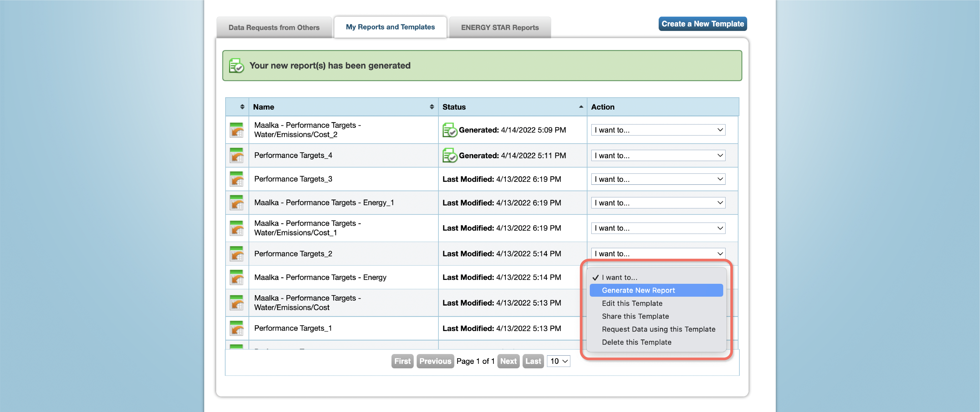
Task: Select Request Data using this Template
Action: [656, 329]
